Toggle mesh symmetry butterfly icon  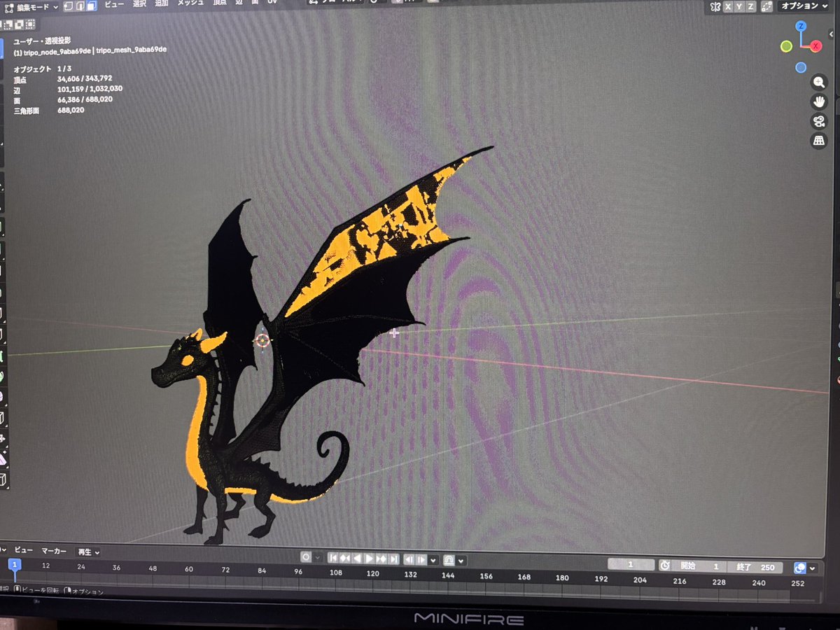715,6
